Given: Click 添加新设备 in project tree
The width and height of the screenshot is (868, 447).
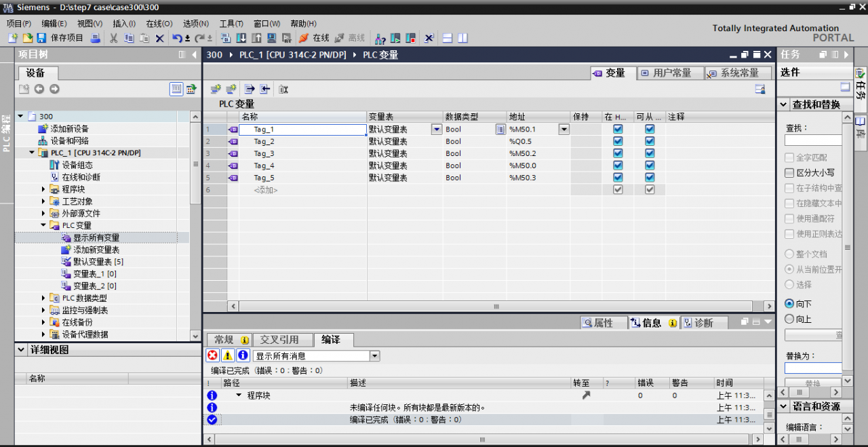Looking at the screenshot, I should (x=69, y=129).
